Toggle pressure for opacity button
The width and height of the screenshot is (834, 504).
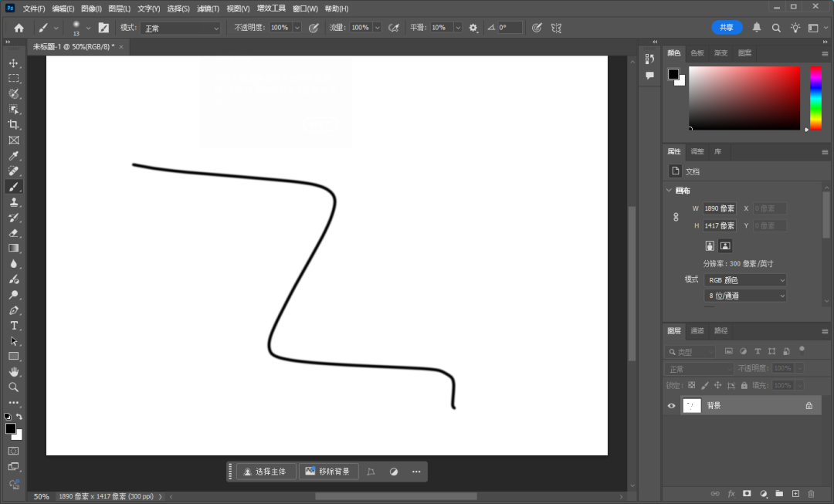tap(314, 29)
